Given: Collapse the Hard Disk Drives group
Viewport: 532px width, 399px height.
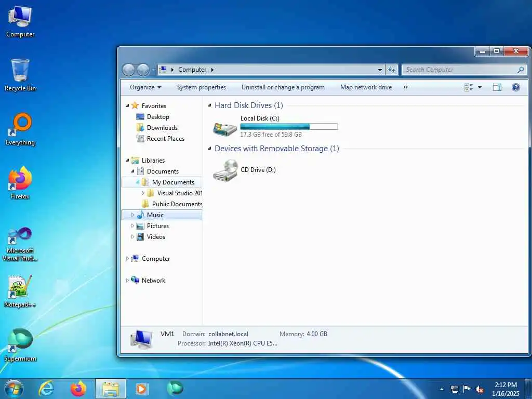Looking at the screenshot, I should point(209,105).
